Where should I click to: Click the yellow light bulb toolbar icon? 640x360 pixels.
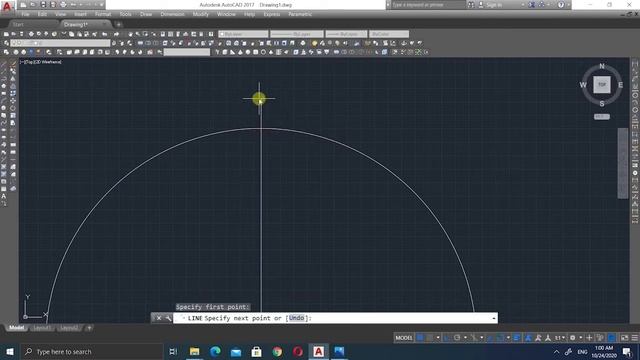pos(314,43)
